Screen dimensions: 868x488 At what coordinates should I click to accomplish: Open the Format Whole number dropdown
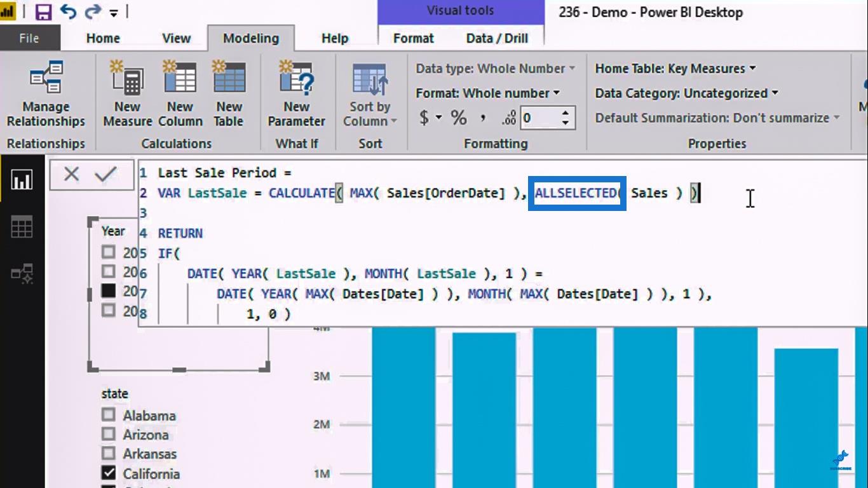click(x=488, y=93)
